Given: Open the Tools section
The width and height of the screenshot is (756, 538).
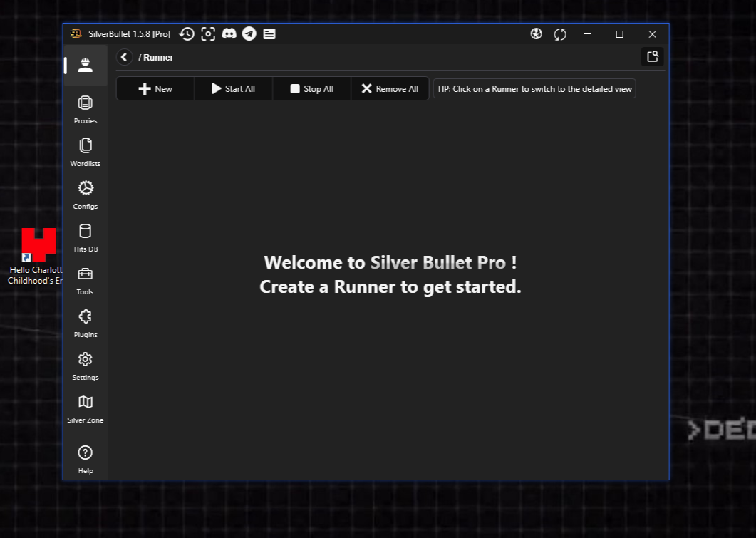Looking at the screenshot, I should coord(86,281).
